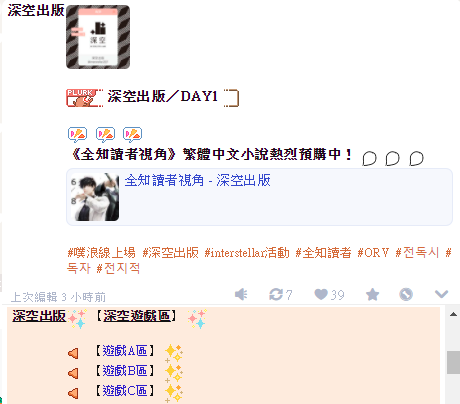Mute this plurk with the speaker icon
460x404 pixels.
pos(241,294)
